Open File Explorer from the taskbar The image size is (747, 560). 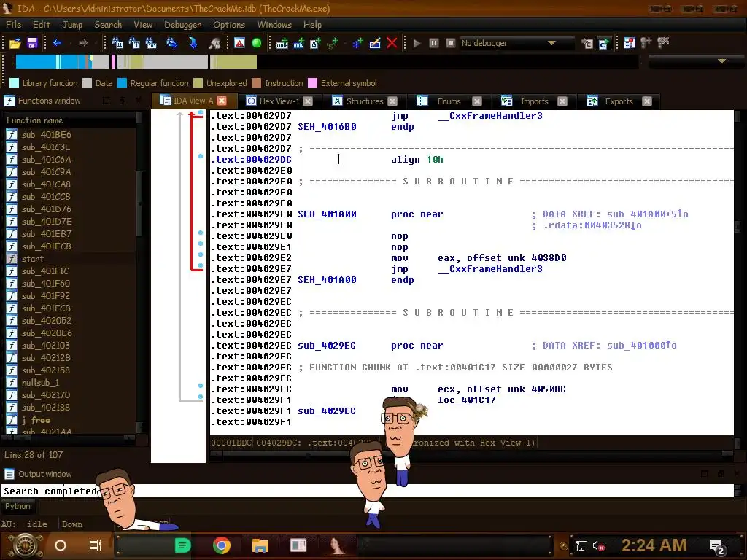260,545
